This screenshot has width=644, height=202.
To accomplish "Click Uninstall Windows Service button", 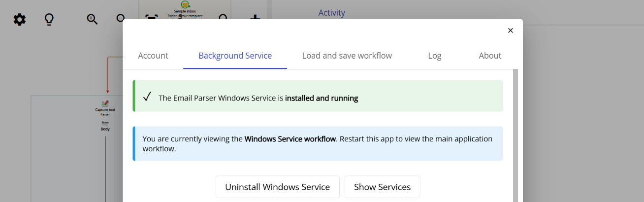I will 278,187.
